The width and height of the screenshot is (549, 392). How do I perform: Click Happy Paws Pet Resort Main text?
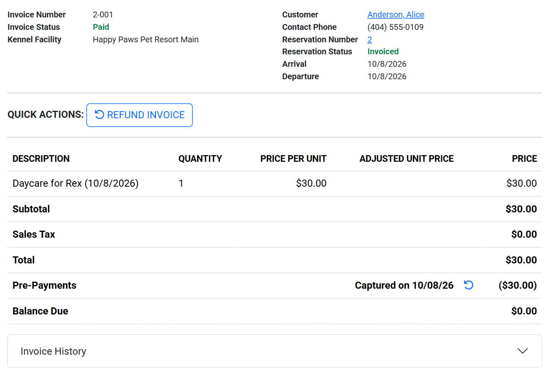coord(146,39)
